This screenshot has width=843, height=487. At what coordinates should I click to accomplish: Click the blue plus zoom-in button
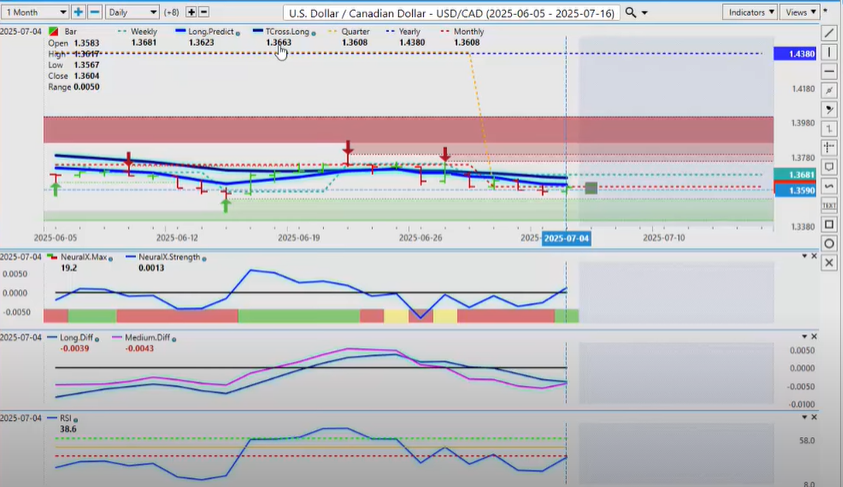click(78, 12)
